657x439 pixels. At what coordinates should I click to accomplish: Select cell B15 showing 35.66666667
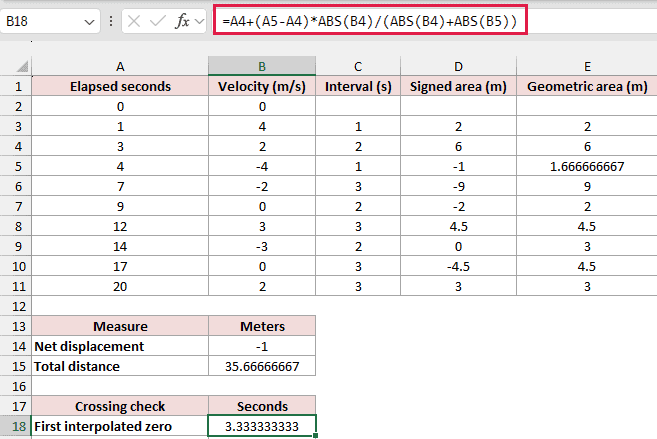[262, 367]
